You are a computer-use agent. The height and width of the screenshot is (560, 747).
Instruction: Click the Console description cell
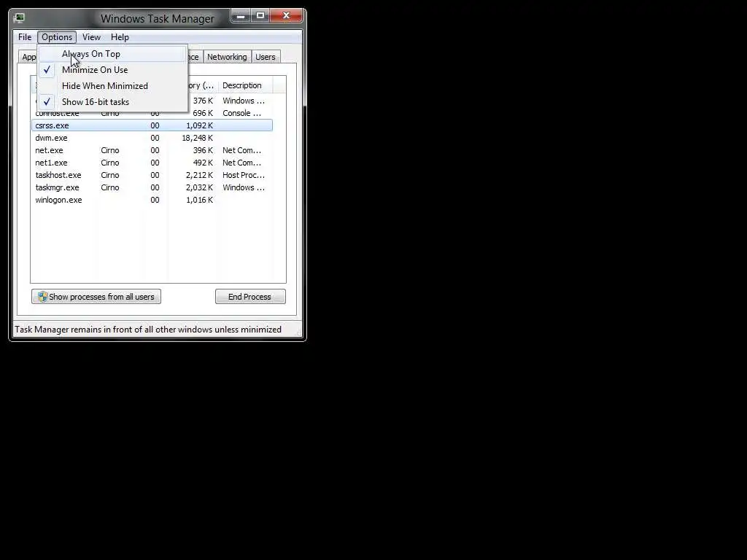coord(241,113)
